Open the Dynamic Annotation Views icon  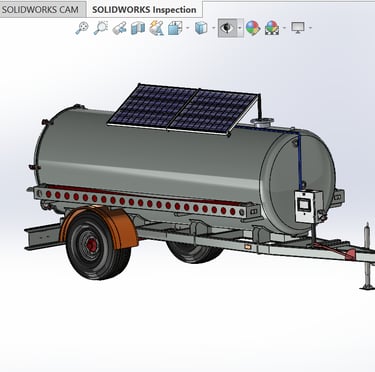156,28
